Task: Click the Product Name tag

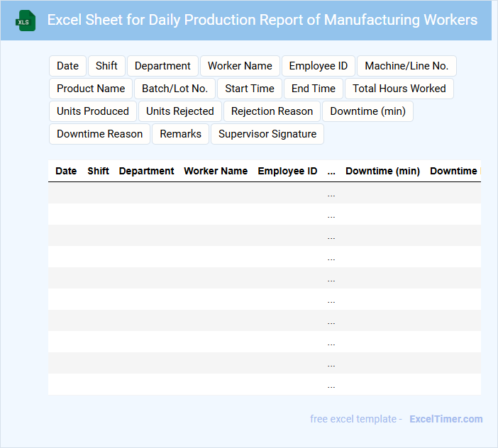Action: [91, 89]
